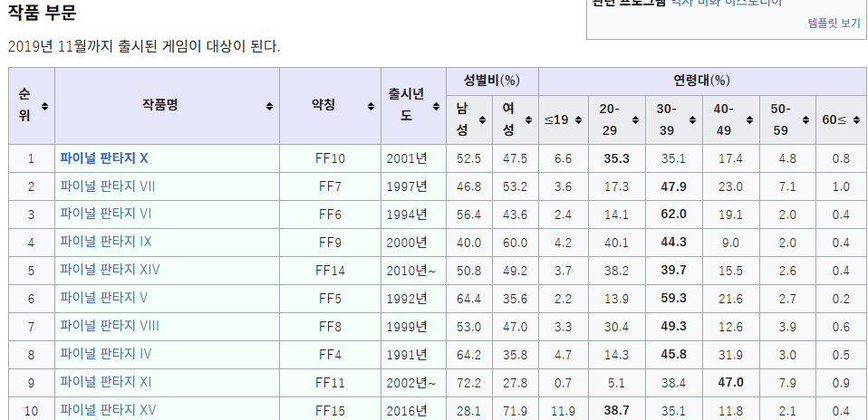Click the 2001년 release year cell
868x420 pixels.
coord(413,158)
